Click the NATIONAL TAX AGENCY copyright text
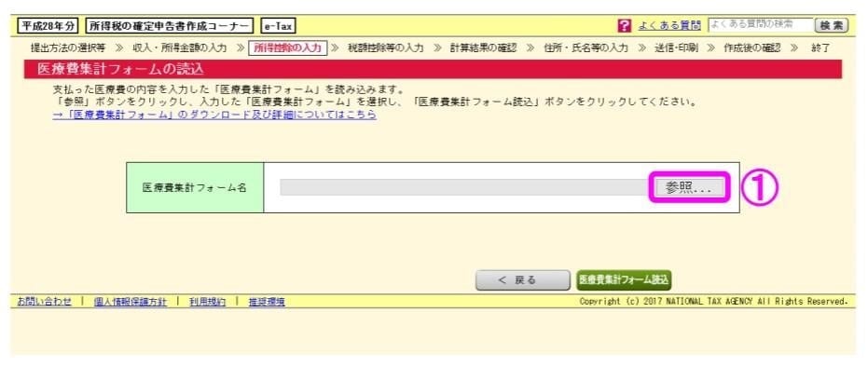The width and height of the screenshot is (868, 367). pyautogui.click(x=713, y=302)
